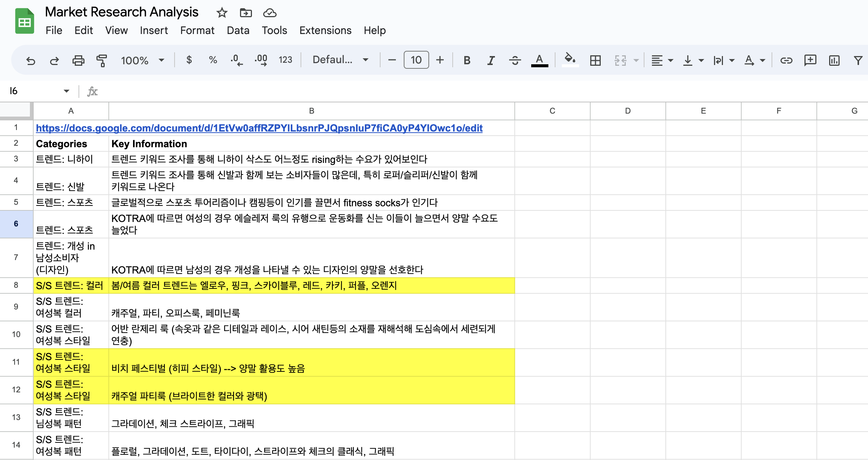Click the Insert chart icon
Screen dimensions: 868x460
834,60
